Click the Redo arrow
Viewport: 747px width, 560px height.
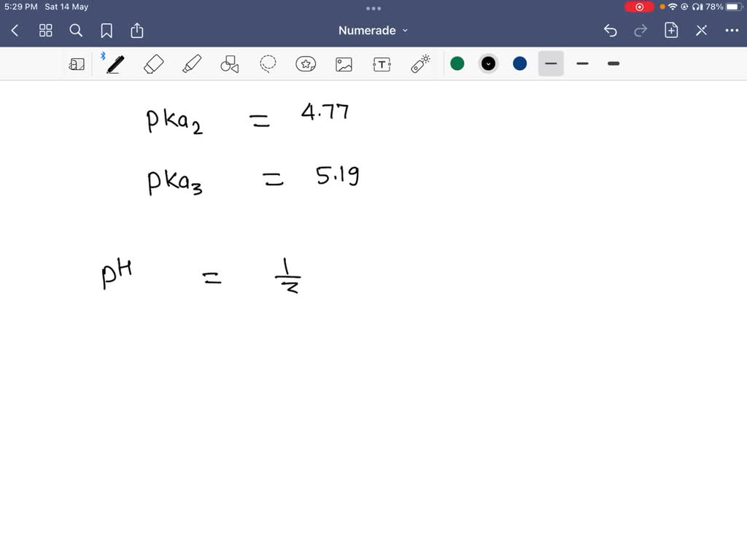pyautogui.click(x=640, y=31)
